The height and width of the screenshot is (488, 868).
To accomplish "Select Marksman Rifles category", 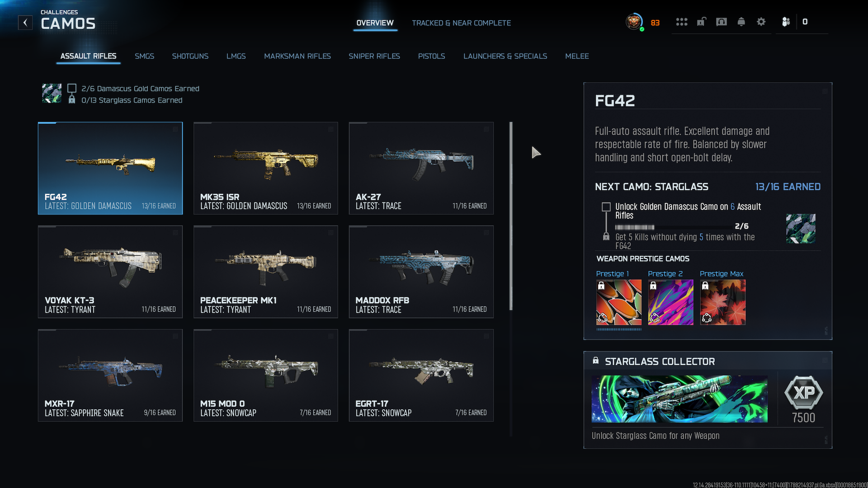I will [297, 56].
